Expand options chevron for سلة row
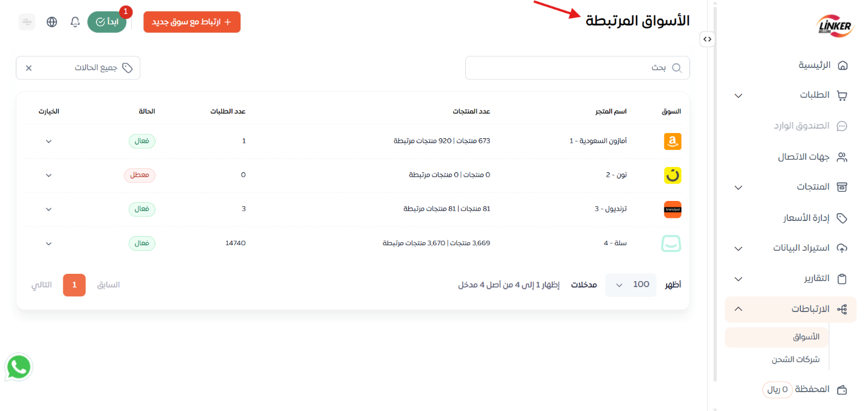Viewport: 868px width, 411px height. coord(49,243)
